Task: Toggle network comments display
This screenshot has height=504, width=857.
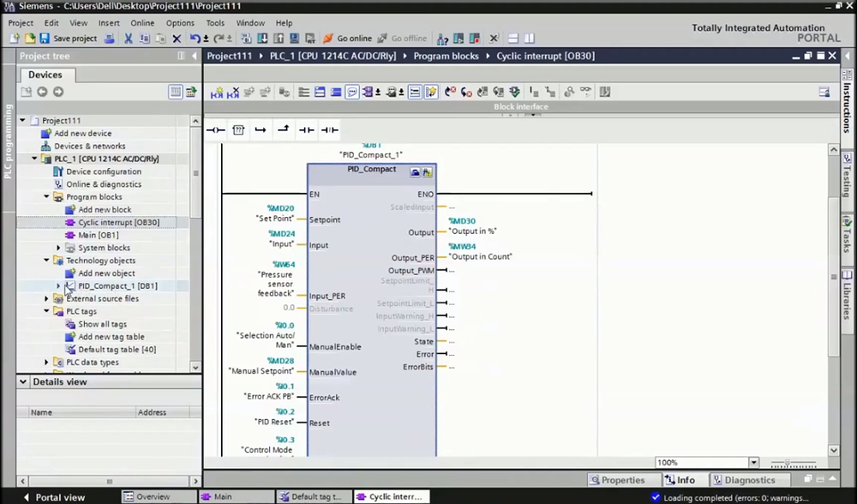Action: click(x=351, y=92)
